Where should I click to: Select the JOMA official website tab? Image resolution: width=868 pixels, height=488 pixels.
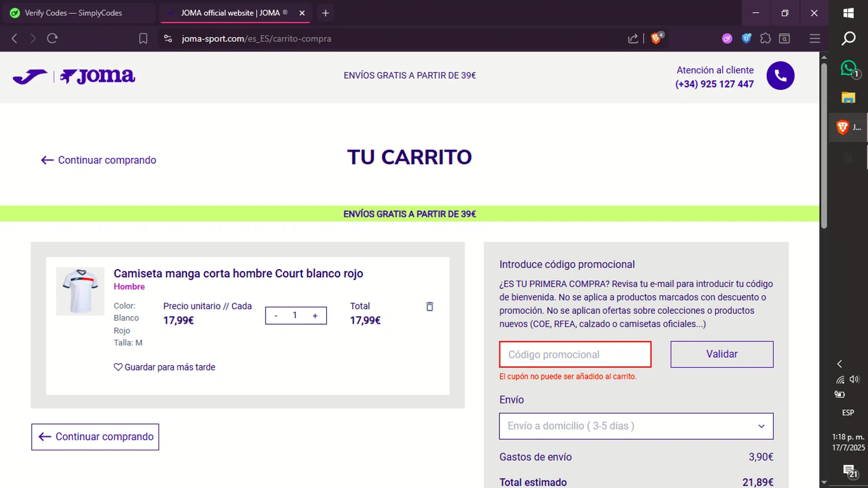coord(234,13)
